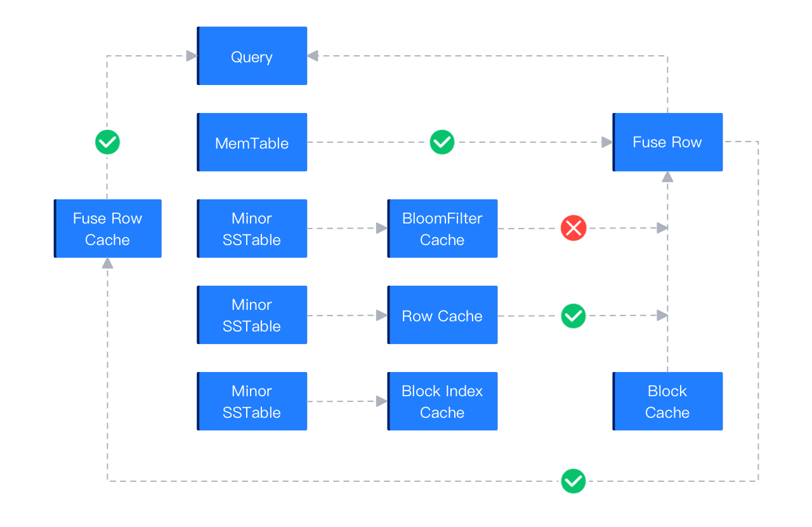Click the arrowhead pointing into Block Index Cache
Viewport: 812px width, 527px height.
click(x=381, y=401)
